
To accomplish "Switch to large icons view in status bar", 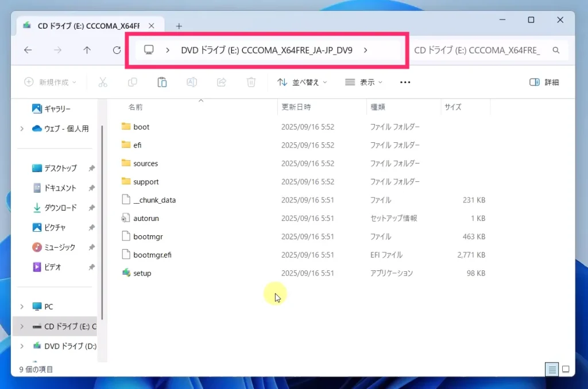I will [566, 369].
